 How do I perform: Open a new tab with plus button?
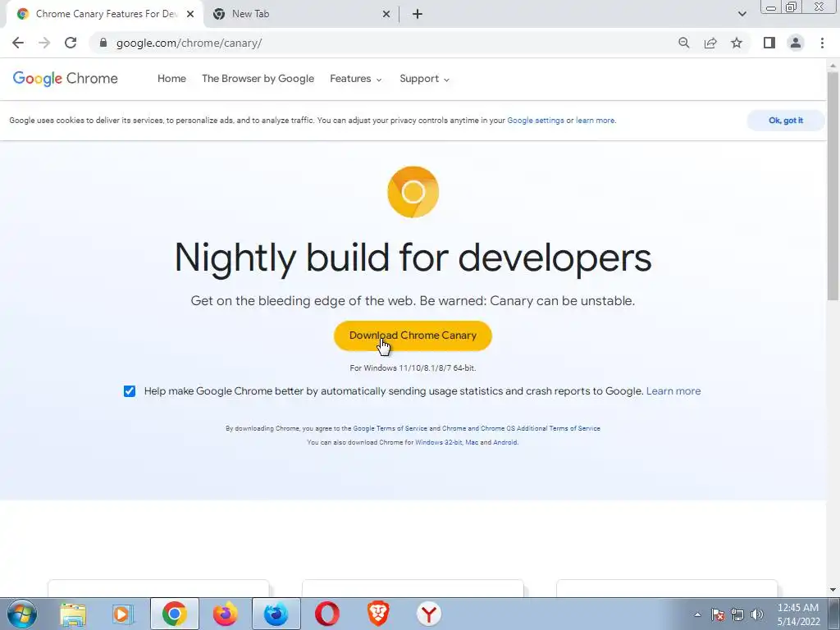[x=418, y=14]
